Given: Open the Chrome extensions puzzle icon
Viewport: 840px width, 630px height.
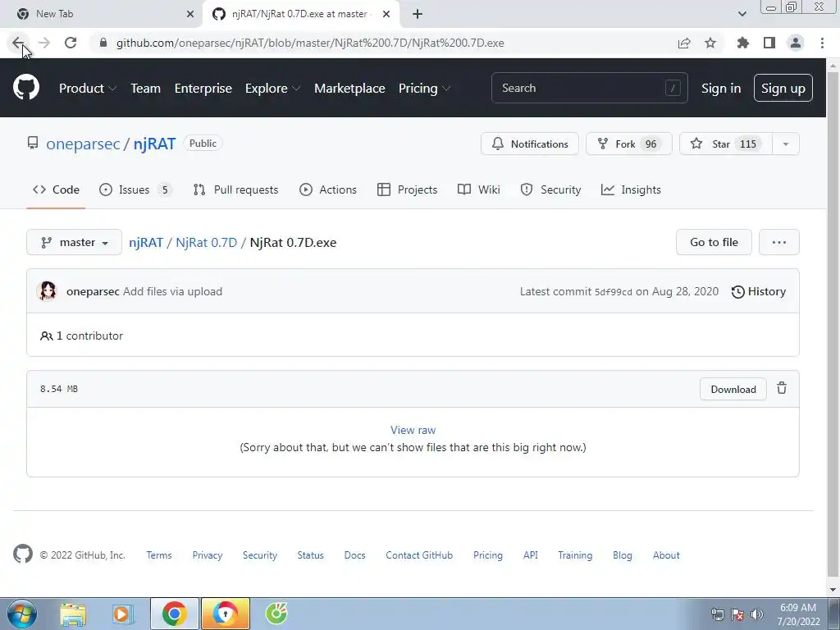Looking at the screenshot, I should point(743,43).
